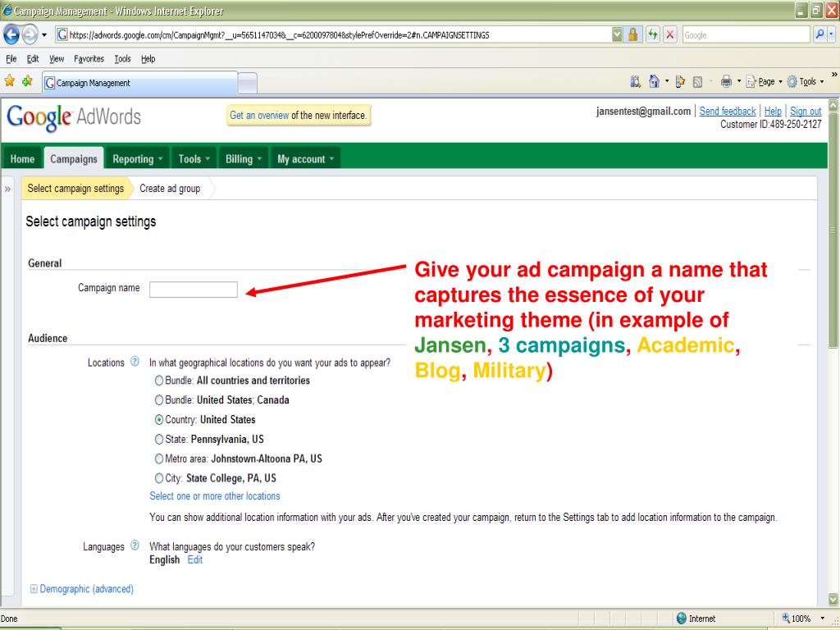Select the 'Create ad group' step
The width and height of the screenshot is (840, 630).
tap(170, 188)
